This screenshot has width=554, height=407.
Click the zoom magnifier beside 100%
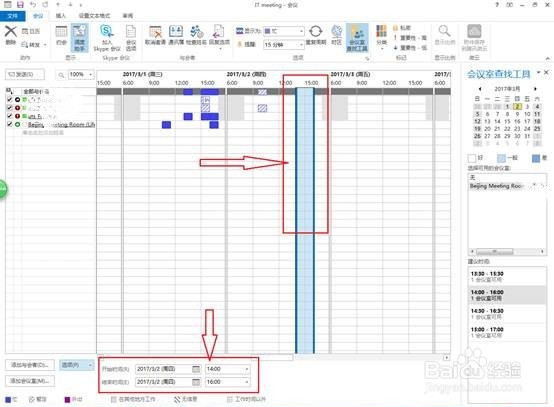coord(61,75)
